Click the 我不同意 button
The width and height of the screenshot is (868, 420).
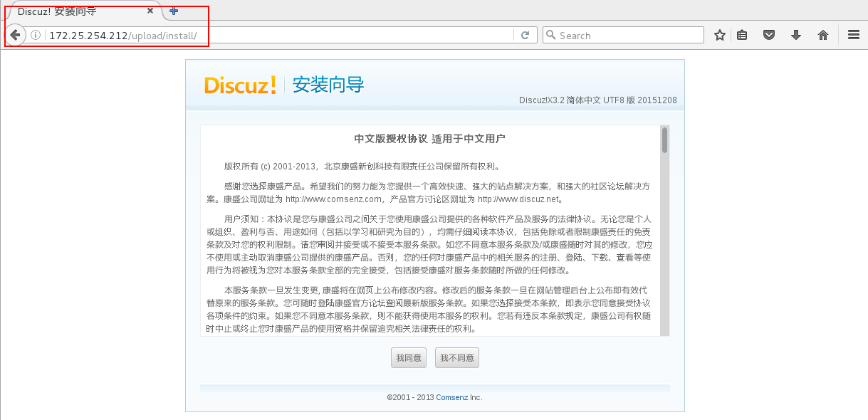click(x=457, y=358)
